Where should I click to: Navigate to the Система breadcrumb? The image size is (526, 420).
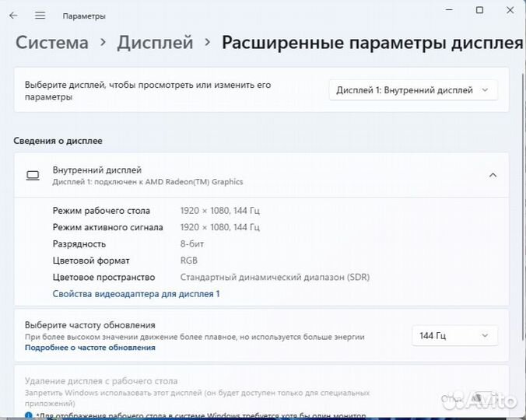52,43
